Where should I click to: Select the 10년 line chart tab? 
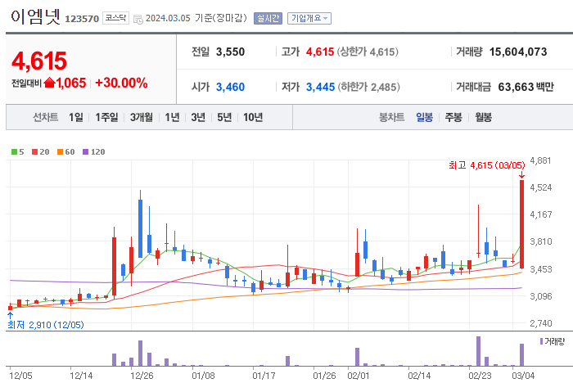253,117
